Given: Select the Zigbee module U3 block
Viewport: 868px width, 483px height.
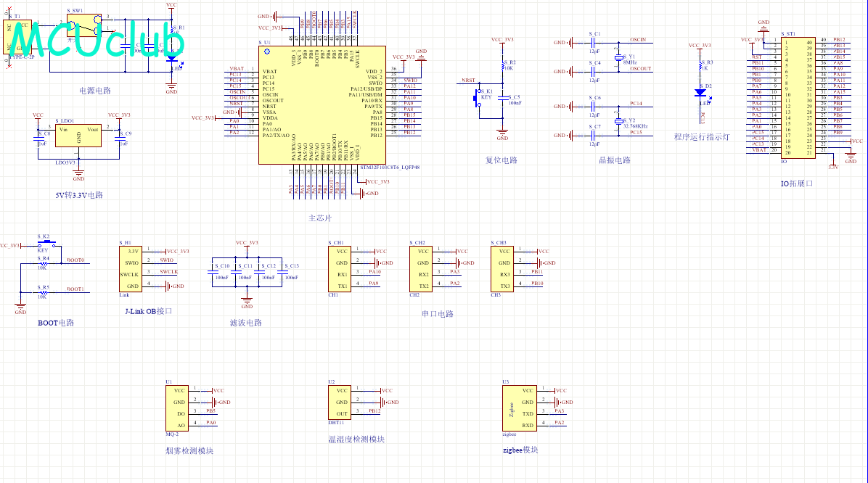Looking at the screenshot, I should point(519,408).
